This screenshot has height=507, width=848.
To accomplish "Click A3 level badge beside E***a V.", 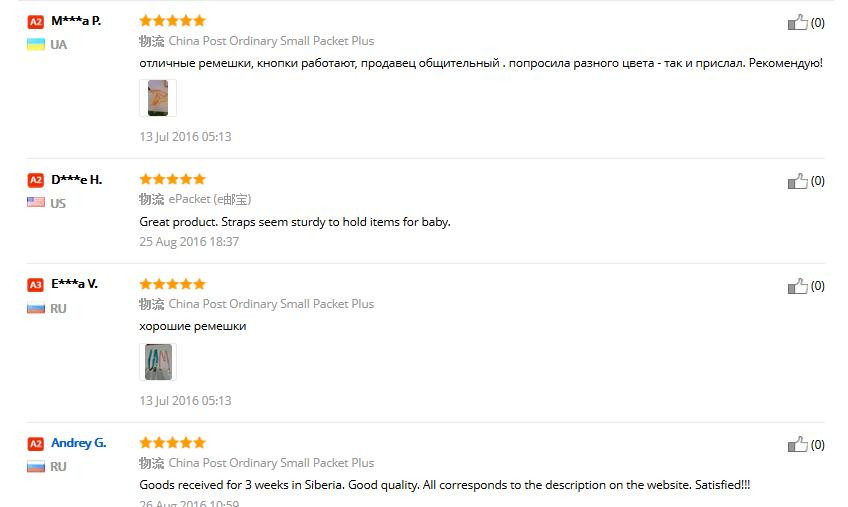I will [x=36, y=285].
